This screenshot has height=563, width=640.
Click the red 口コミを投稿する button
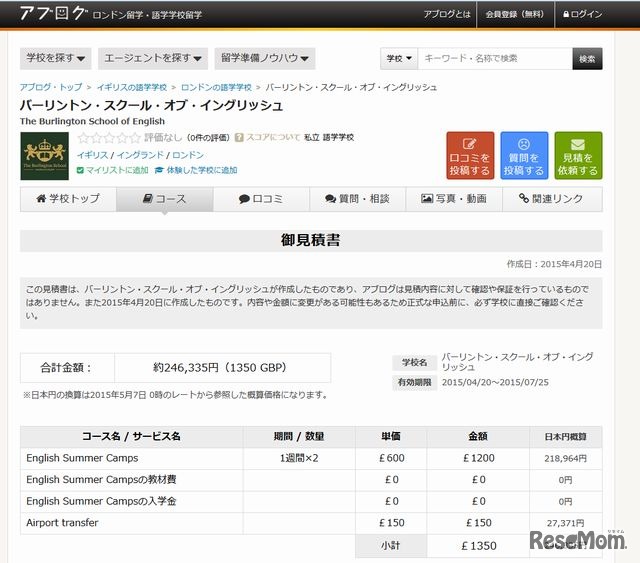pos(470,156)
